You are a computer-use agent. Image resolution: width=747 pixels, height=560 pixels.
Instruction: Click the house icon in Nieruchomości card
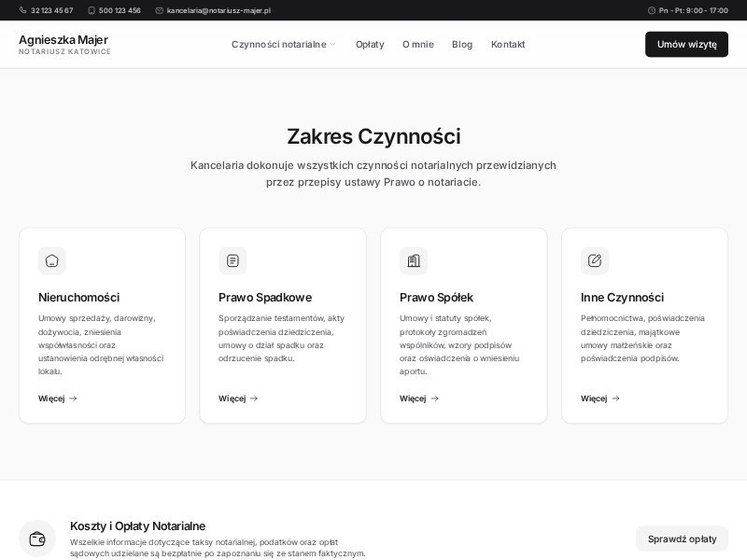51,260
